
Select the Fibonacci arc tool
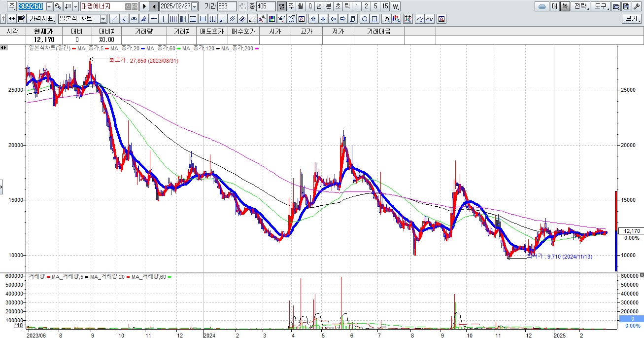tap(134, 19)
